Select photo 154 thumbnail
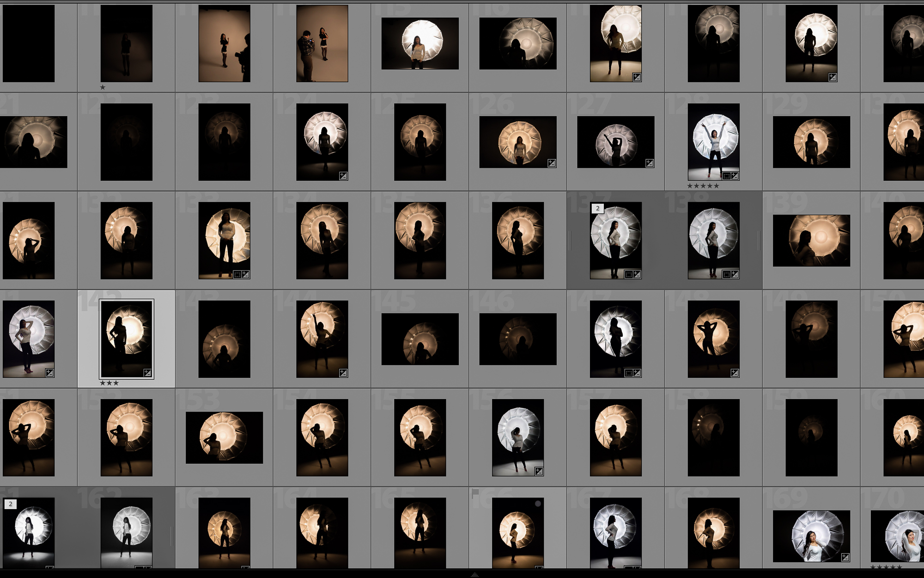Image resolution: width=924 pixels, height=578 pixels. [x=322, y=437]
